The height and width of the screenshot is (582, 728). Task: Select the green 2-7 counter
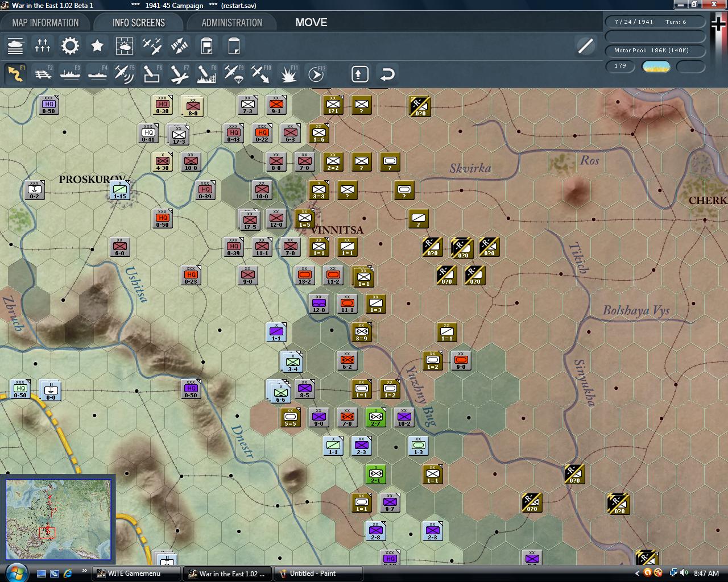click(375, 417)
